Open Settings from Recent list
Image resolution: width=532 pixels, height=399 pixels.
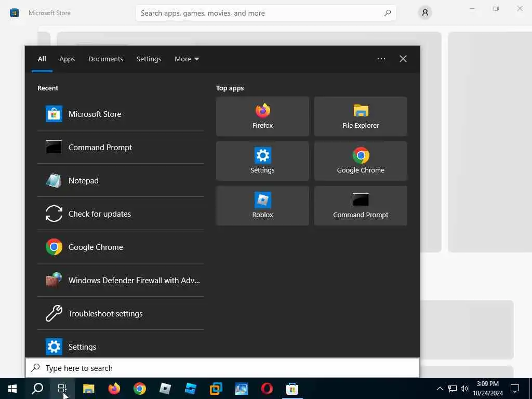[x=121, y=347]
